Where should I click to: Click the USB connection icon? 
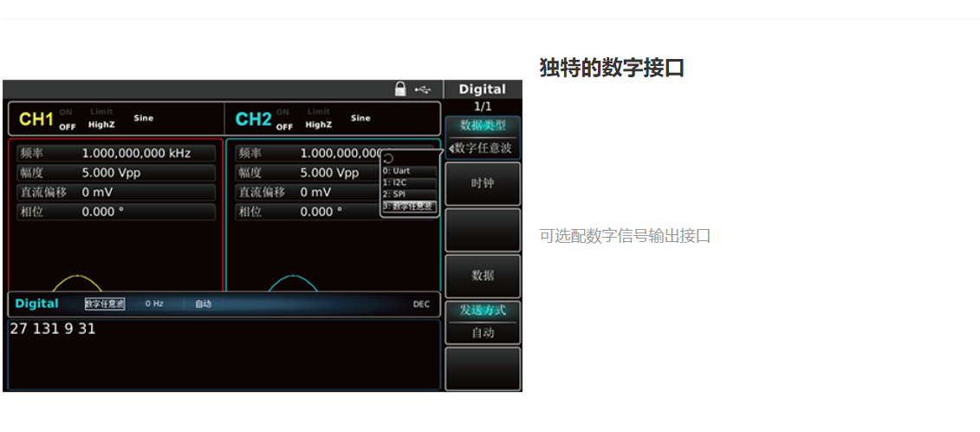pos(423,89)
